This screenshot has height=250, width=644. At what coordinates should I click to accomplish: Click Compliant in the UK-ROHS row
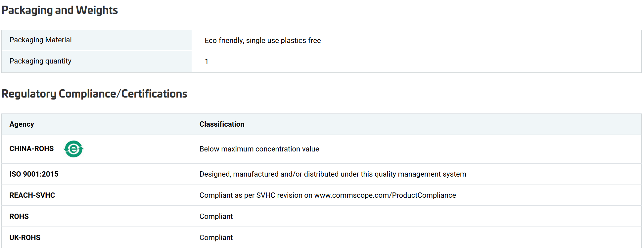click(216, 238)
